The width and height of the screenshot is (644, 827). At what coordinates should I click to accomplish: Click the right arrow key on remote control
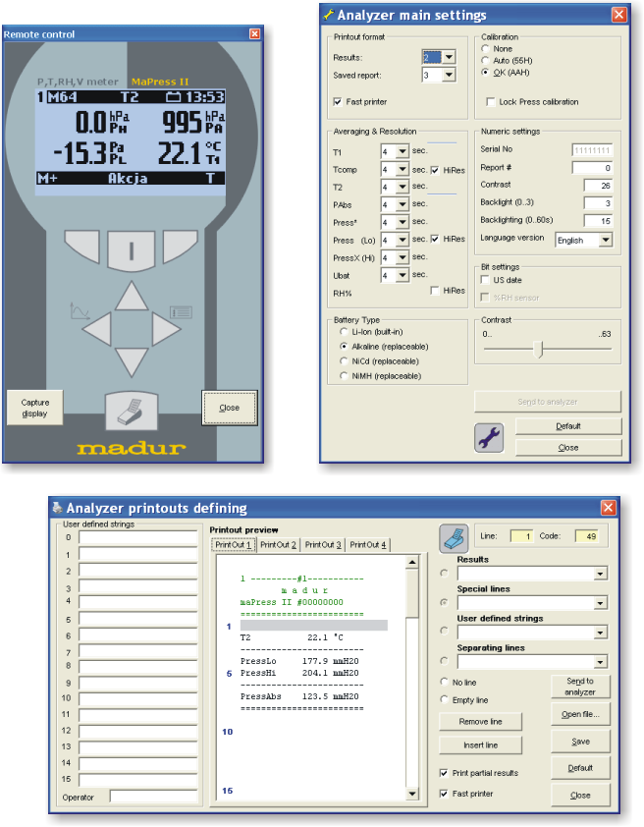(x=166, y=329)
